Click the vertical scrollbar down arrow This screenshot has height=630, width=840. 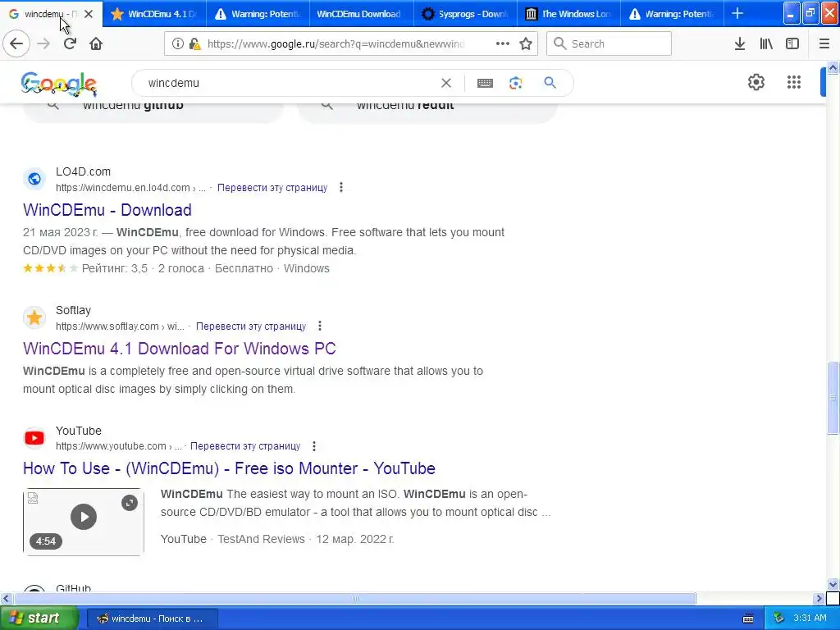[x=833, y=584]
